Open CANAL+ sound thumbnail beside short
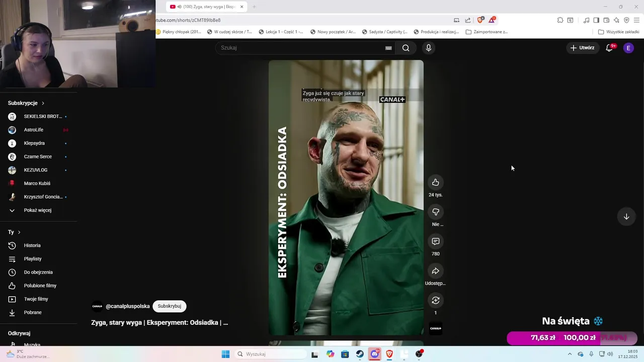This screenshot has height=362, width=644. 436,328
